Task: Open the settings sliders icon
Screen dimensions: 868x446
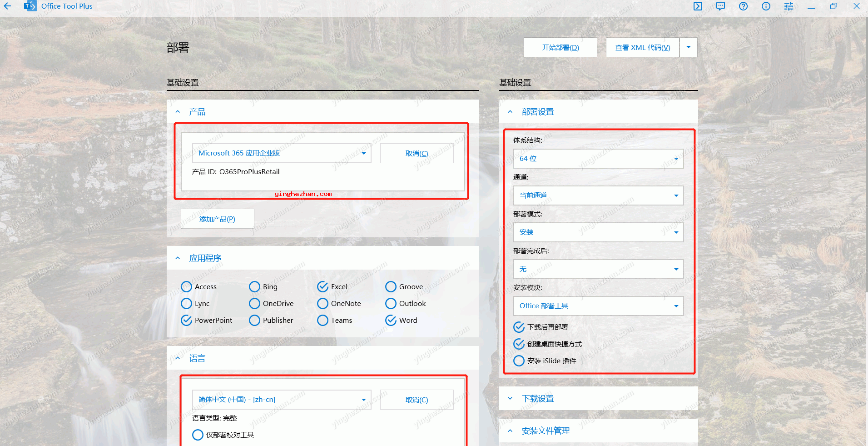Action: tap(789, 6)
